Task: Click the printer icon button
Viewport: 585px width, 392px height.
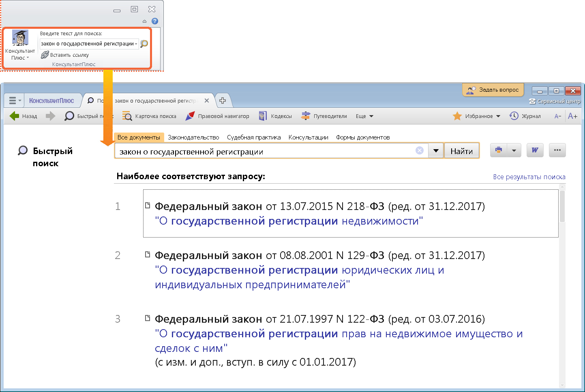Action: coord(499,150)
